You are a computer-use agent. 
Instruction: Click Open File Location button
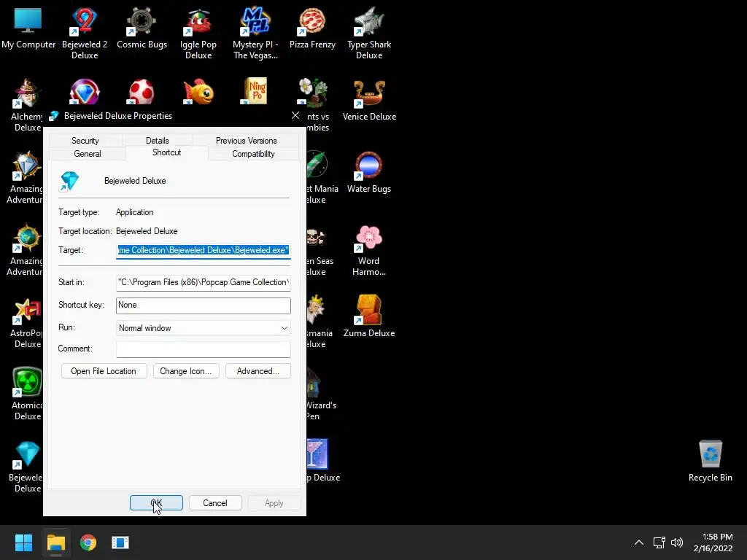[104, 371]
